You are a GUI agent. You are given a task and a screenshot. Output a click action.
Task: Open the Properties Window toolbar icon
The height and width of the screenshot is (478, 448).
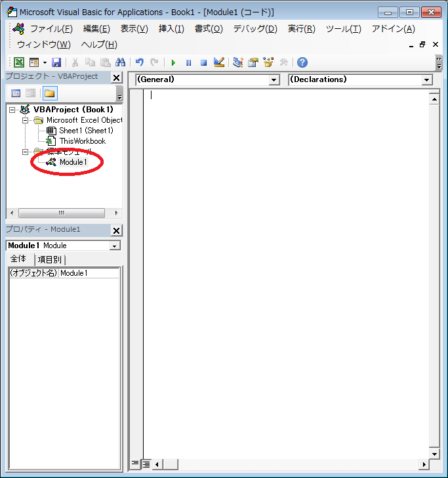[x=253, y=62]
